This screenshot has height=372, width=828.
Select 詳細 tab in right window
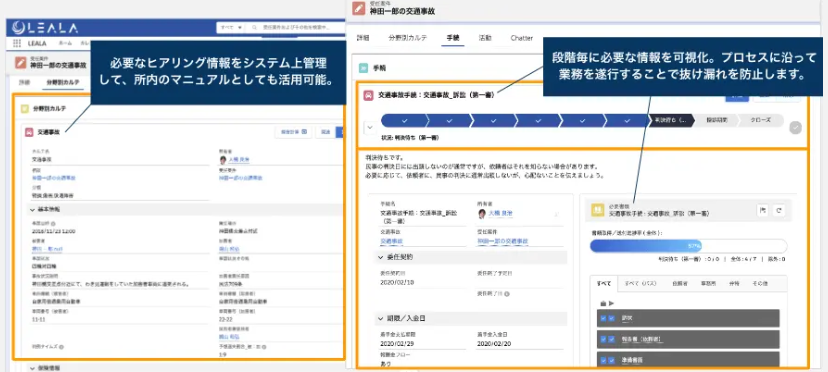pyautogui.click(x=363, y=38)
